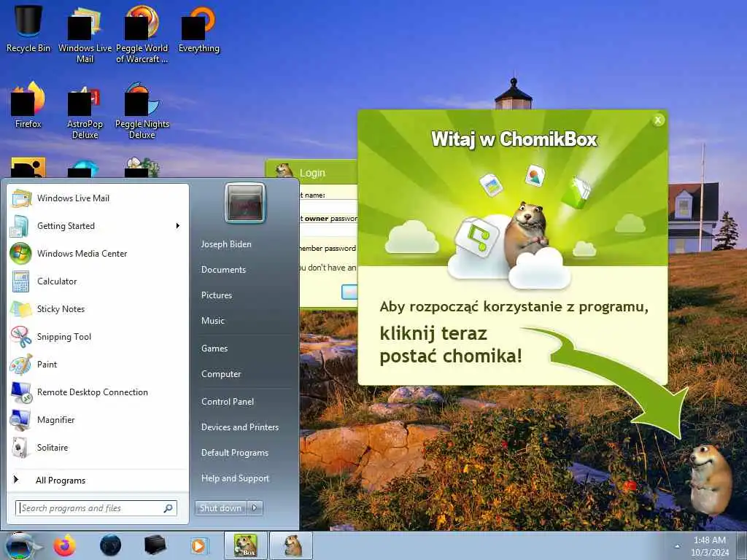Image resolution: width=747 pixels, height=560 pixels.
Task: Open Peggle Nights Deluxe desktop shortcut
Action: (x=142, y=111)
